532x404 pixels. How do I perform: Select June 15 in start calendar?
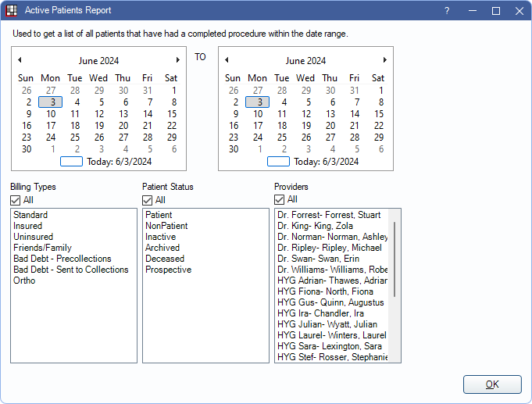point(171,113)
